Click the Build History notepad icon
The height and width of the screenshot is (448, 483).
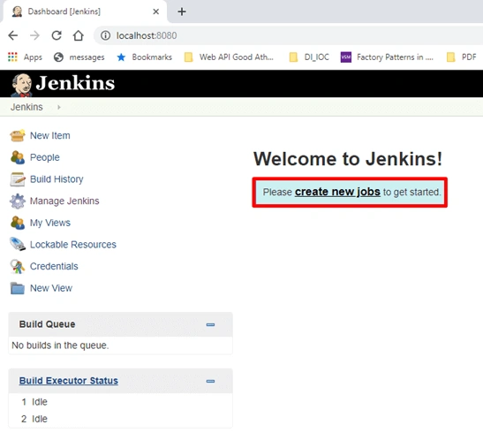pos(18,179)
